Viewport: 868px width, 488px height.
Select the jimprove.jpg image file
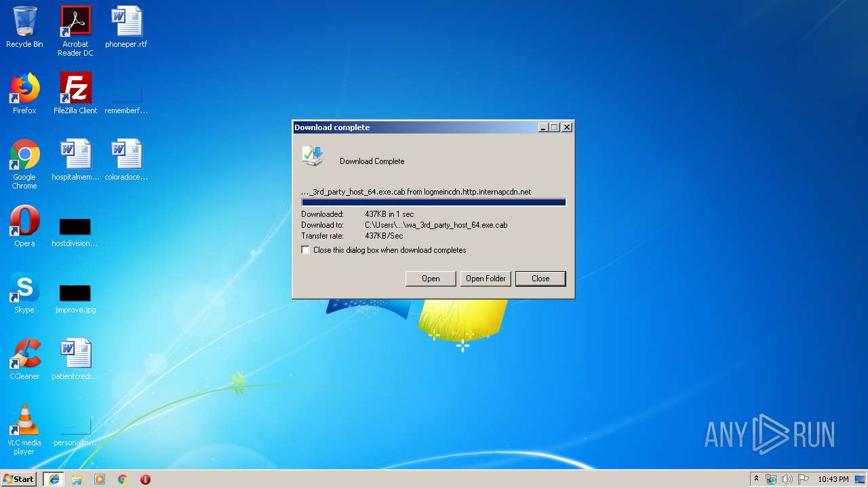pos(75,299)
